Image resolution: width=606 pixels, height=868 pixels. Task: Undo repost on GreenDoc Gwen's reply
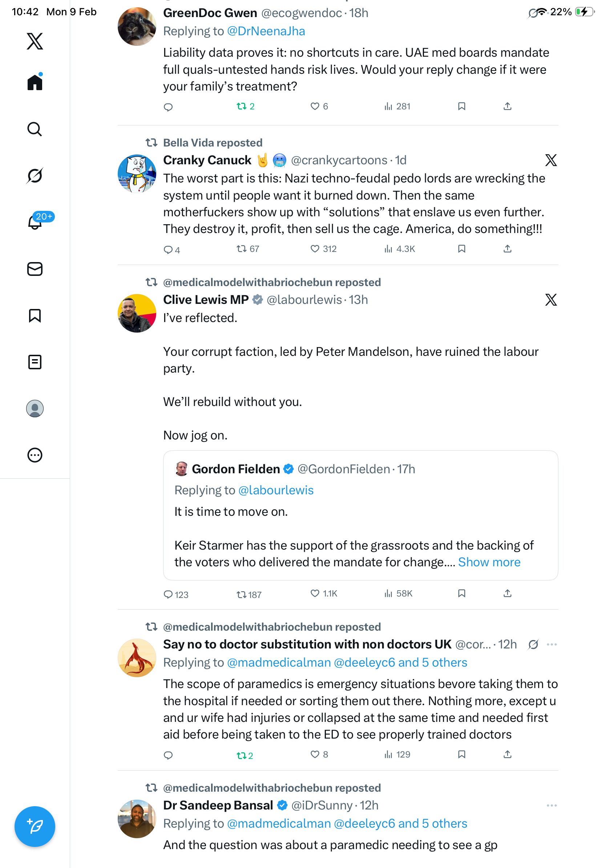(241, 107)
